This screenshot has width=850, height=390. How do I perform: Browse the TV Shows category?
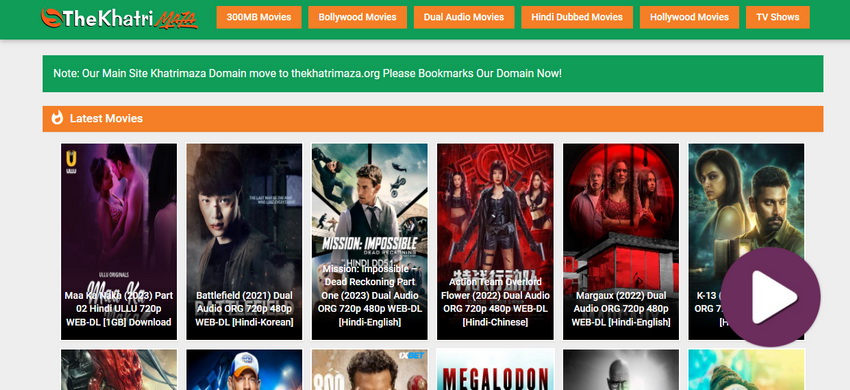click(777, 17)
